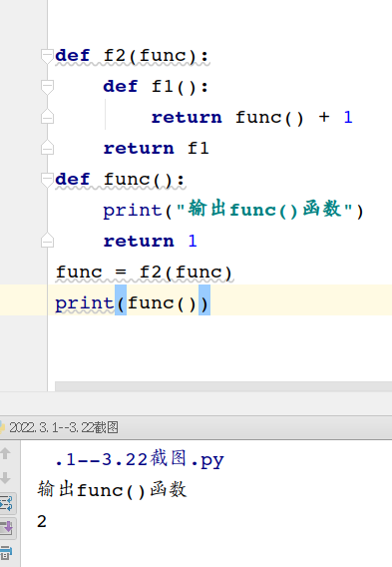Collapse the def func() fold marker
Image resolution: width=392 pixels, height=567 pixels.
click(47, 180)
